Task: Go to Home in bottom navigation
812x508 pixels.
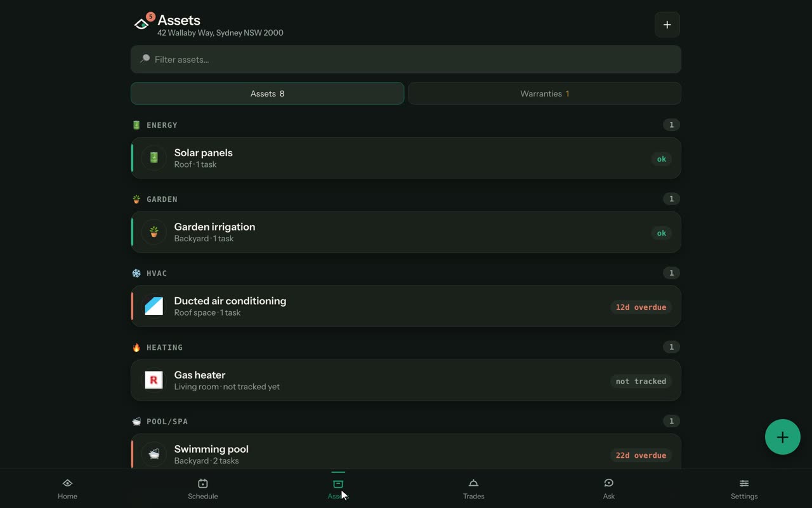Action: (67, 489)
